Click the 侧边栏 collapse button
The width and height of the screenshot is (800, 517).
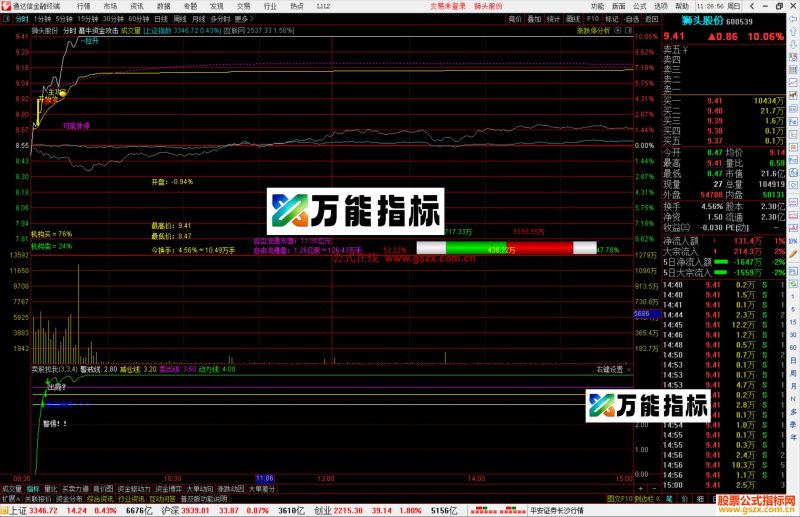[x=647, y=499]
